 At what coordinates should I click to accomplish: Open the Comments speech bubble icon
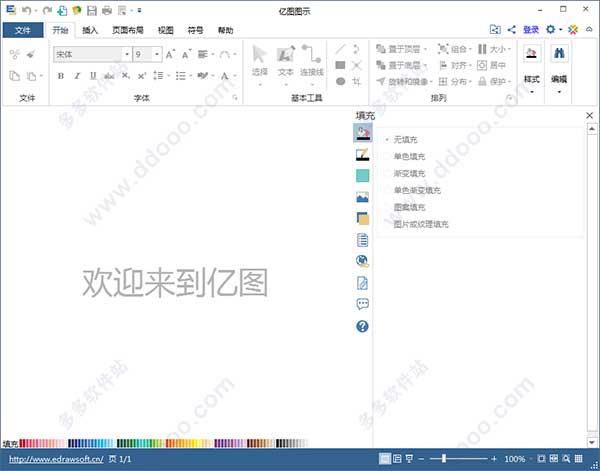pyautogui.click(x=362, y=304)
